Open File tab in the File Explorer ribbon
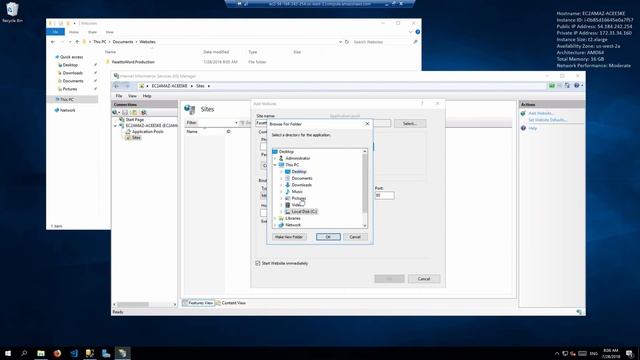 (x=55, y=32)
